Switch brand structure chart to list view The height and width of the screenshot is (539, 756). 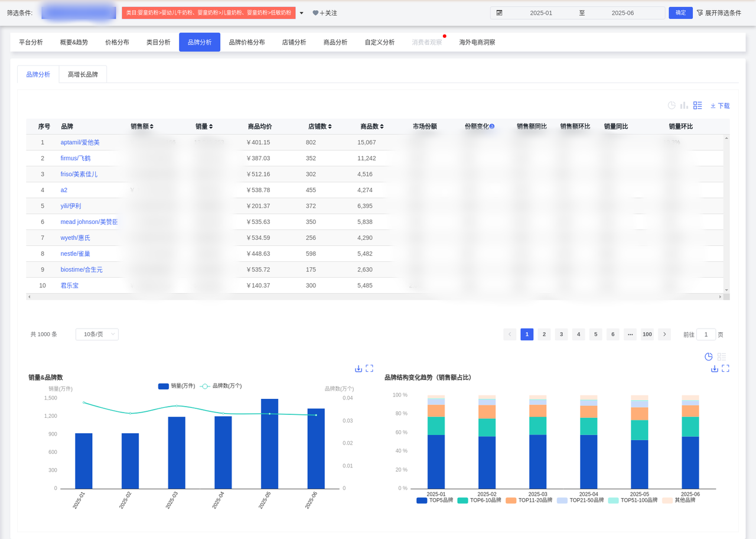click(x=721, y=357)
